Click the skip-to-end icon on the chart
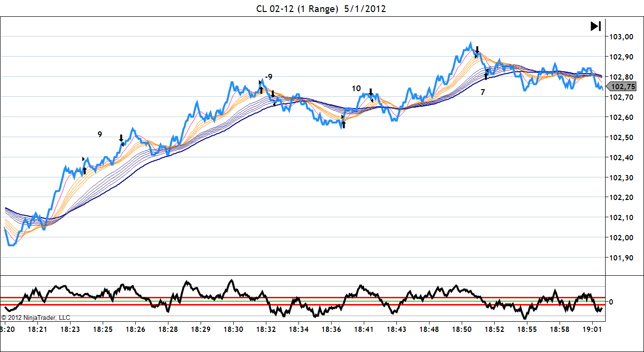Viewport: 644px width, 352px height. [595, 26]
